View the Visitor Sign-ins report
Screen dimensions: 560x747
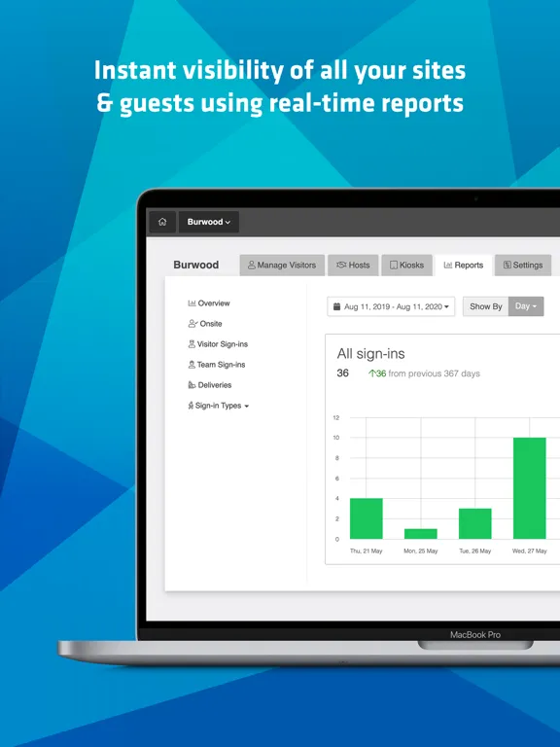pos(218,344)
